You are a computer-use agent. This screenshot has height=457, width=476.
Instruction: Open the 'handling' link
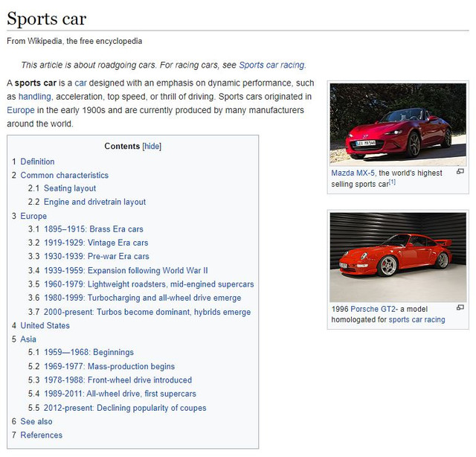[x=35, y=97]
